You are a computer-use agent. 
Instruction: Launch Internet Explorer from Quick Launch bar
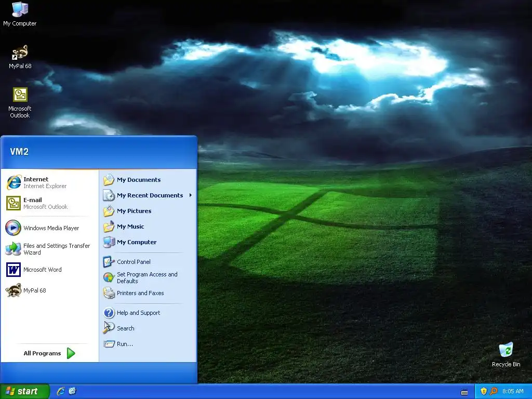tap(61, 391)
